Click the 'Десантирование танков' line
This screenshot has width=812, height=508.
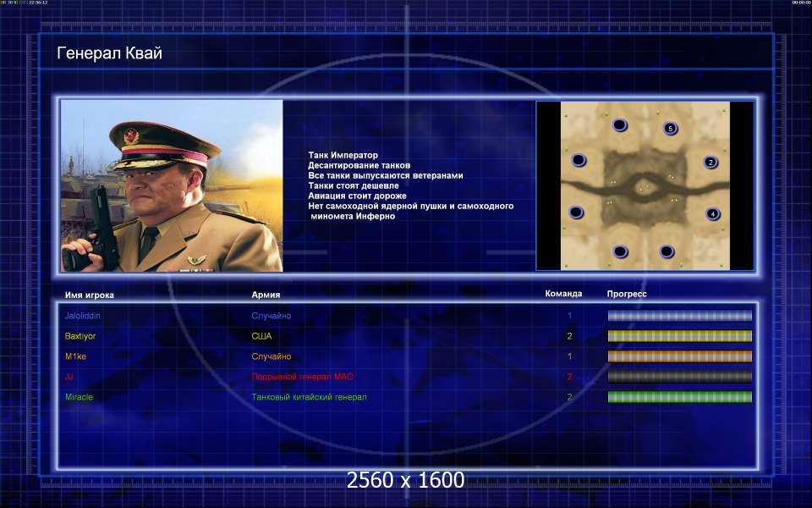coord(359,165)
